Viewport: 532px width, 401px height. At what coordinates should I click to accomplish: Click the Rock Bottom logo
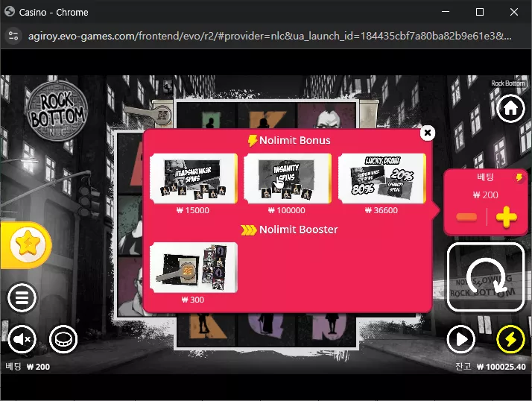57,111
